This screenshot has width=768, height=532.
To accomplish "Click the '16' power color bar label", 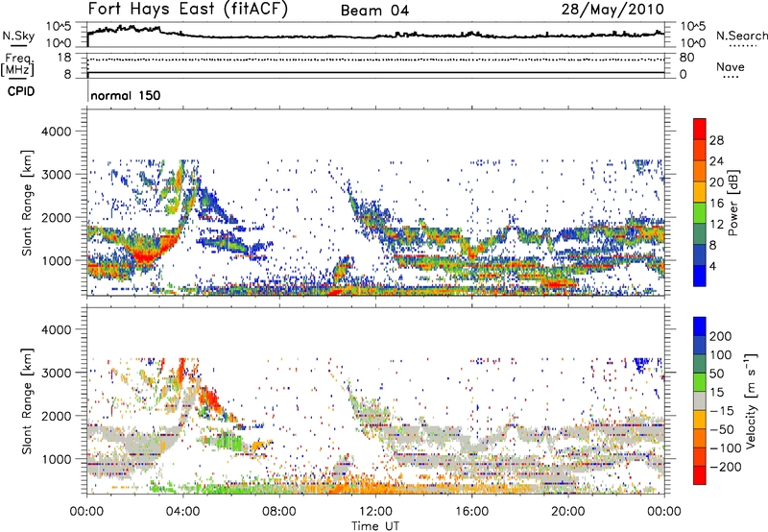I will point(716,204).
